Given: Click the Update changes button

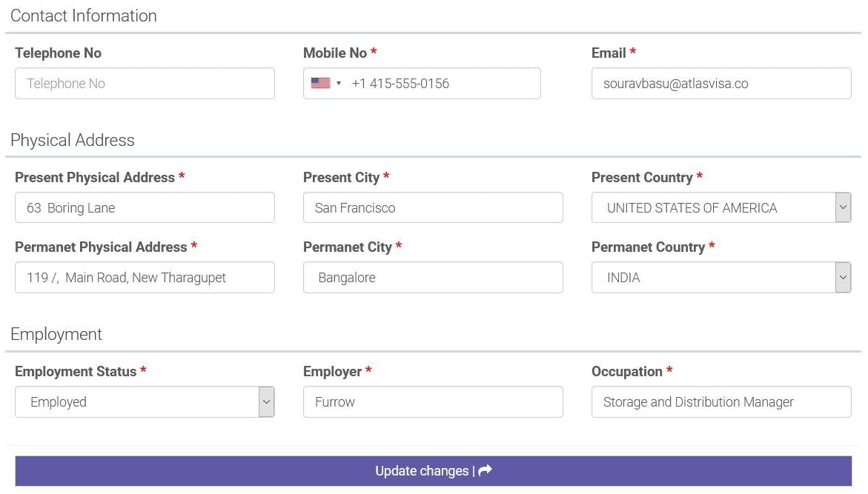Looking at the screenshot, I should point(433,471).
